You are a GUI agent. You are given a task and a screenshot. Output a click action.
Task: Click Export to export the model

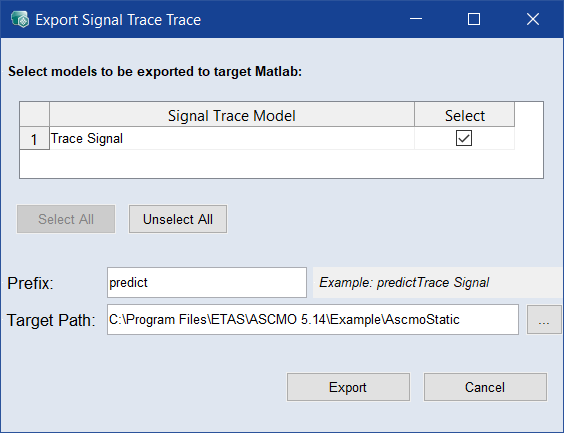(x=348, y=387)
